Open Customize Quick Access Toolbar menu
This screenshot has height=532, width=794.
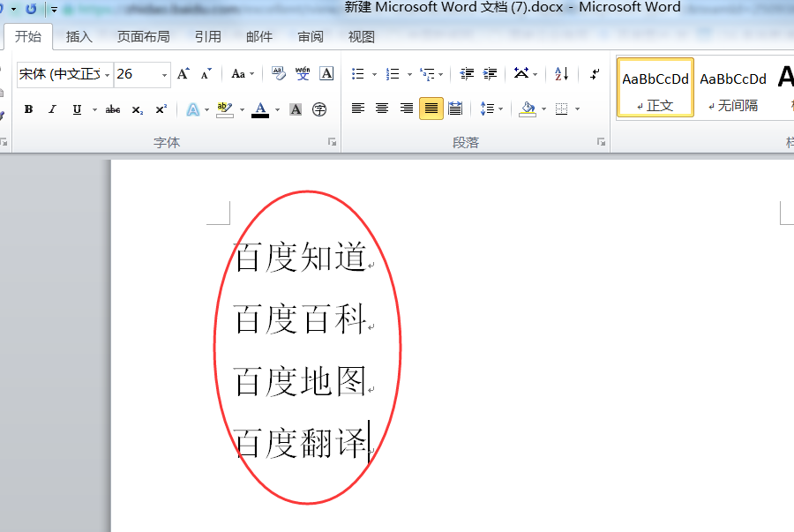click(x=54, y=9)
